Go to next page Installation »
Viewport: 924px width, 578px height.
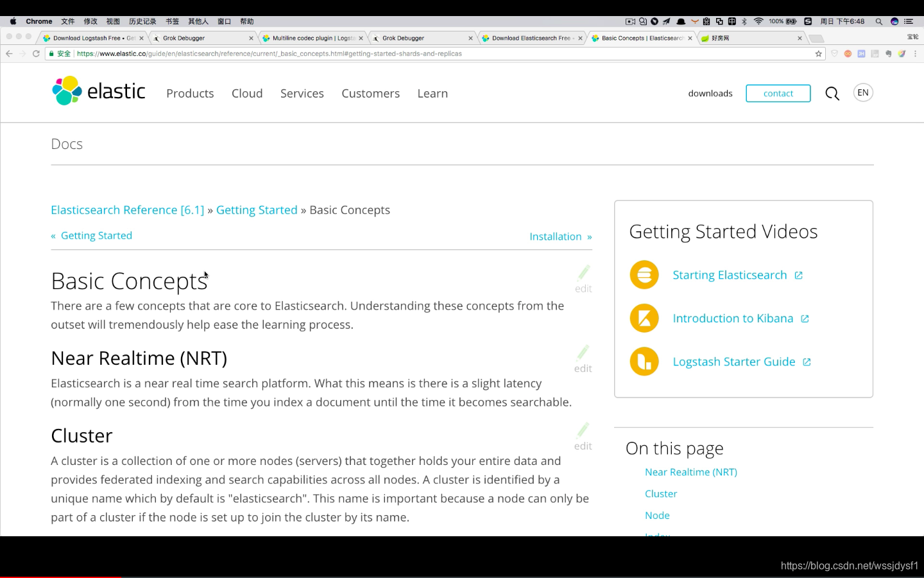tap(561, 236)
